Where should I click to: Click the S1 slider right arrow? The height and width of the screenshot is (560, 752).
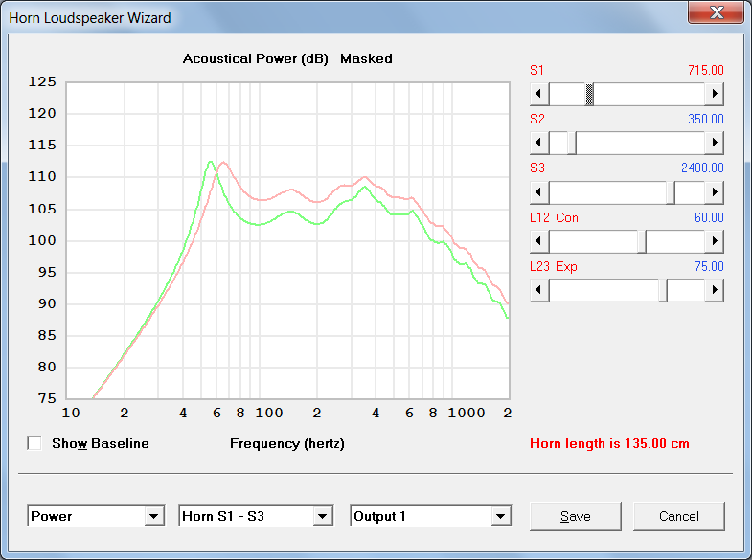714,94
